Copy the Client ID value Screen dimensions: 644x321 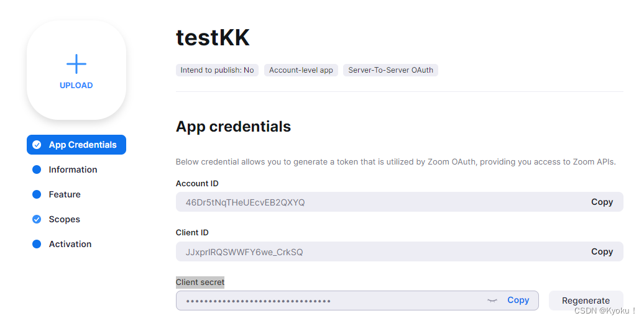602,251
